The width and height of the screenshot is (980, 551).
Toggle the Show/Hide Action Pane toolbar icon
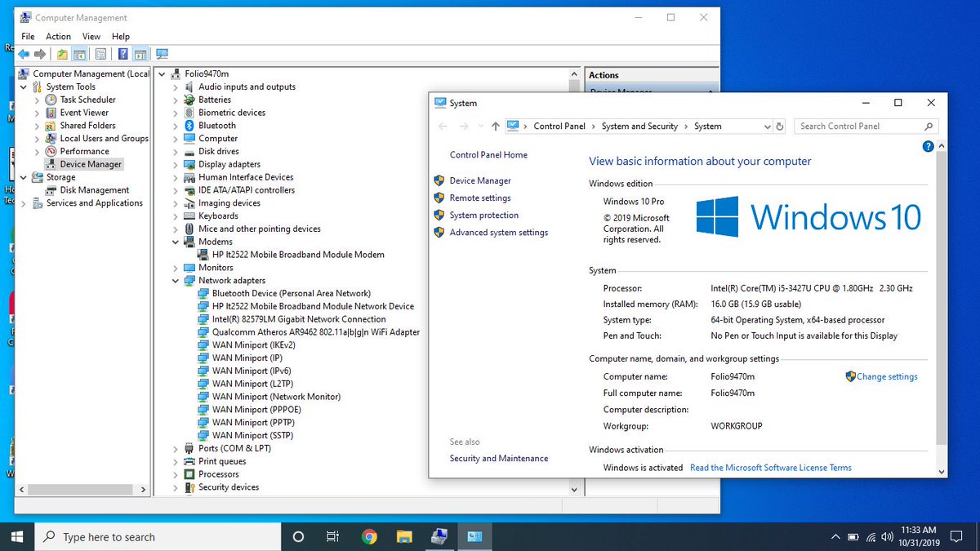tap(140, 54)
